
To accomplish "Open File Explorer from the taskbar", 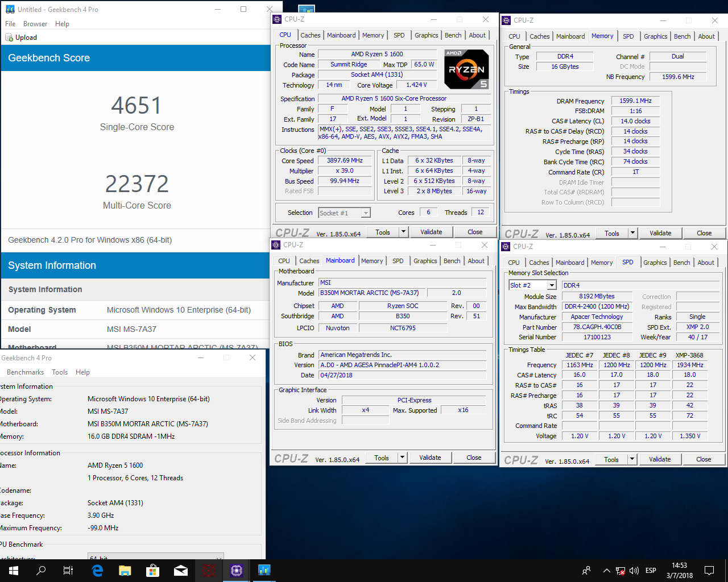I will (125, 571).
